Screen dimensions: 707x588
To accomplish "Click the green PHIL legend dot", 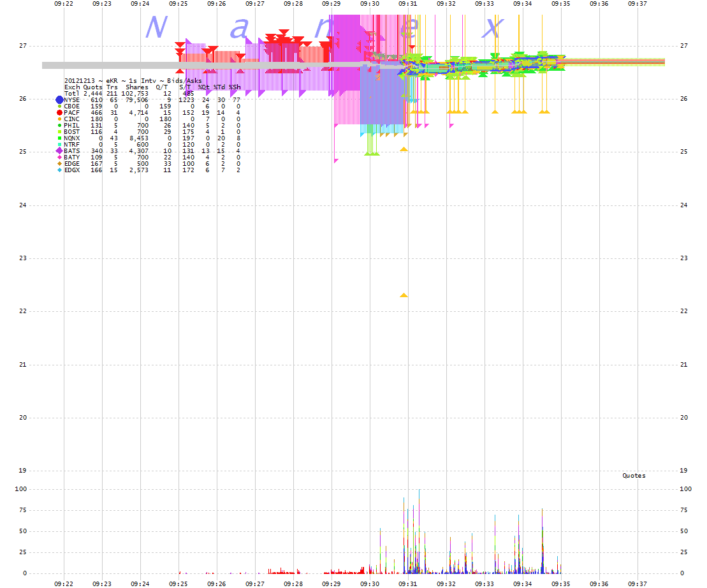I will tap(59, 126).
